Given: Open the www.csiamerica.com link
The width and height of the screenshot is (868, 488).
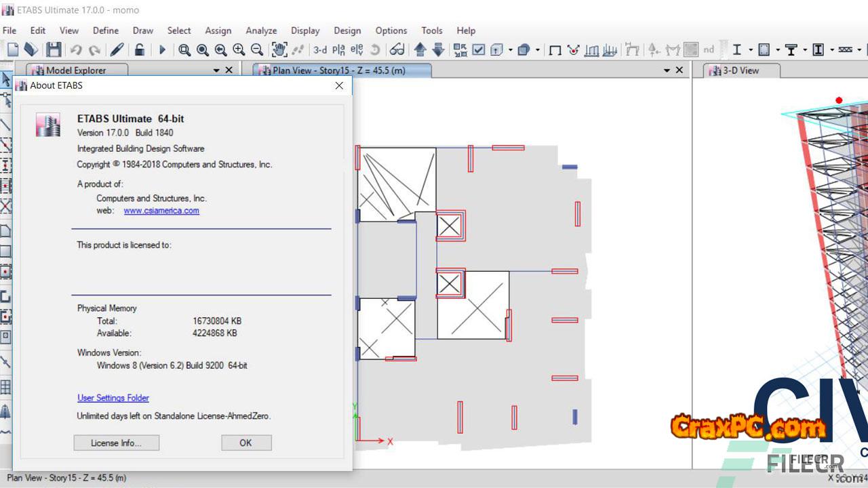Looking at the screenshot, I should 161,211.
